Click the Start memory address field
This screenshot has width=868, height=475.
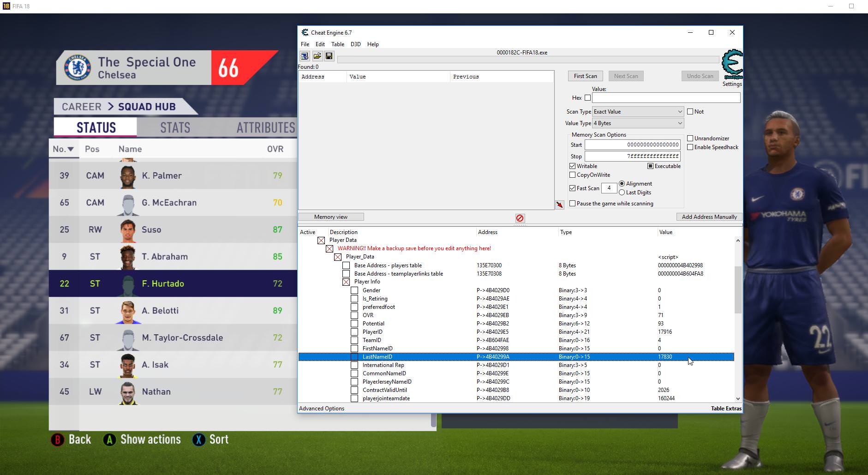coord(632,145)
